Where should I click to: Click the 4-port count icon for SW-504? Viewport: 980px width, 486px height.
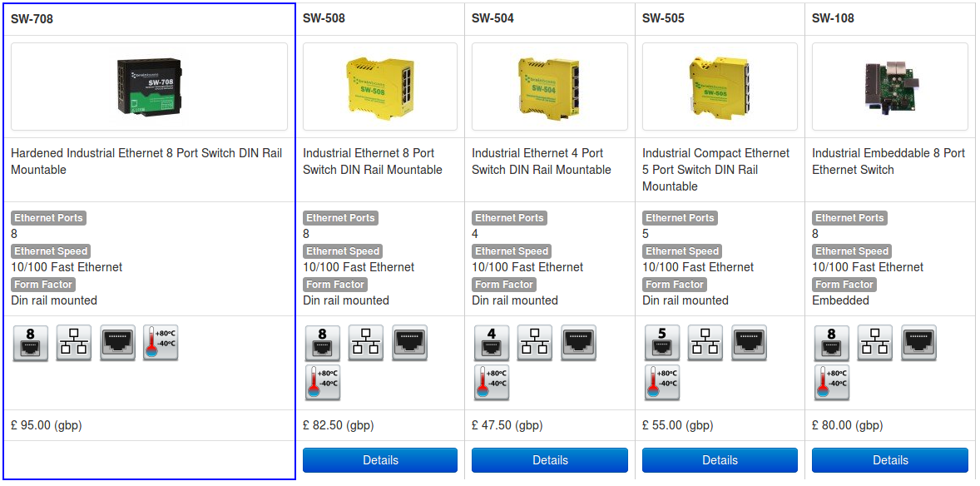coord(492,343)
